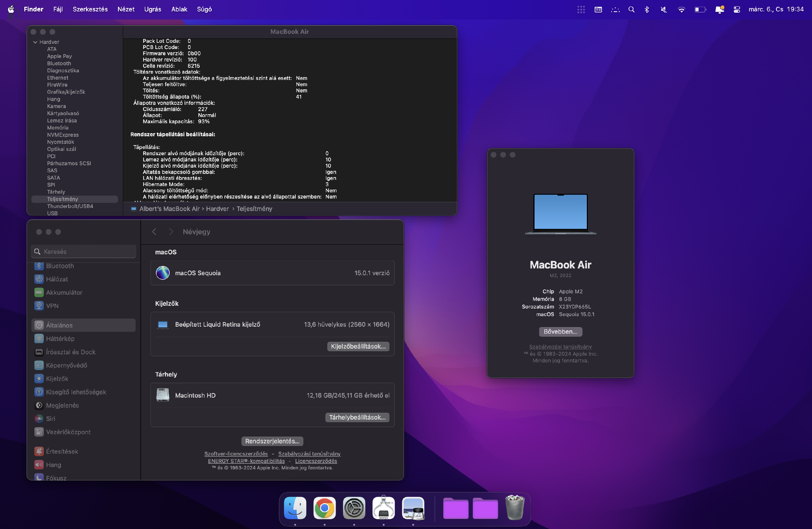Select Apple Pay in hardware tree
This screenshot has width=812, height=529.
(x=59, y=56)
